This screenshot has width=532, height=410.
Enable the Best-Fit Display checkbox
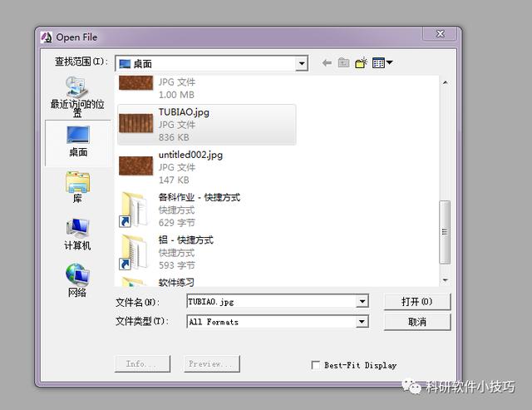(316, 365)
